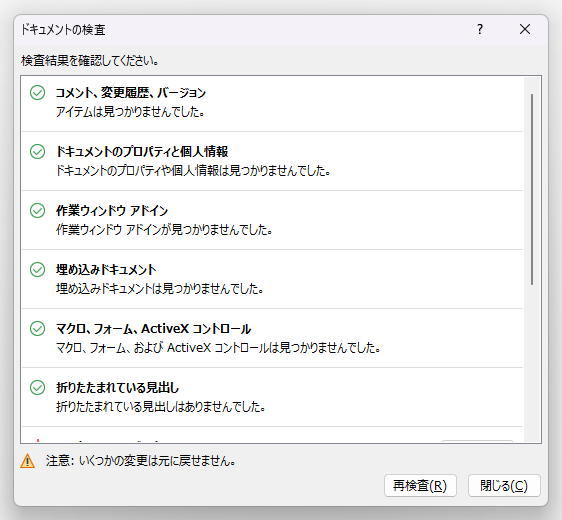Viewport: 562px width, 520px height.
Task: Click the 閉じる(C) button
Action: point(504,486)
